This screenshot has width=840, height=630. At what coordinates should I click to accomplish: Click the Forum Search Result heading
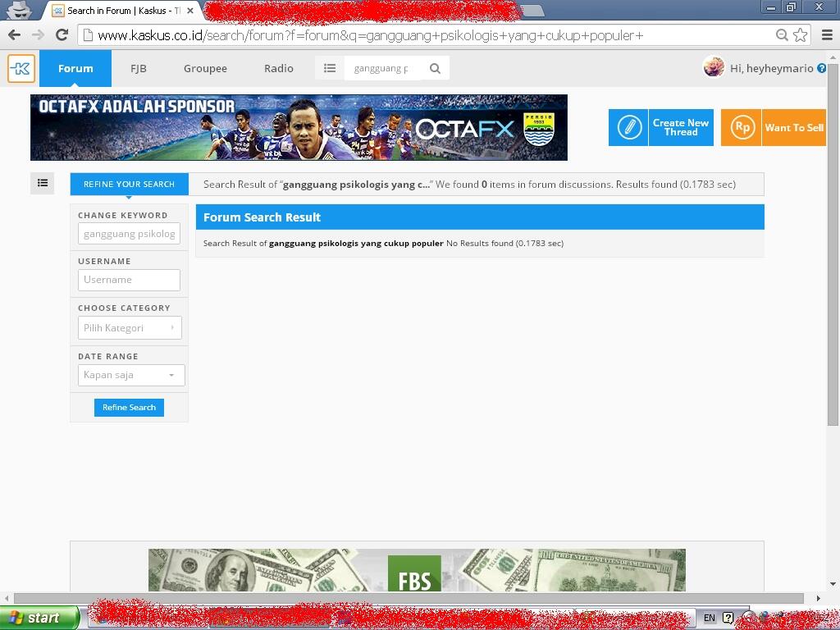(262, 217)
